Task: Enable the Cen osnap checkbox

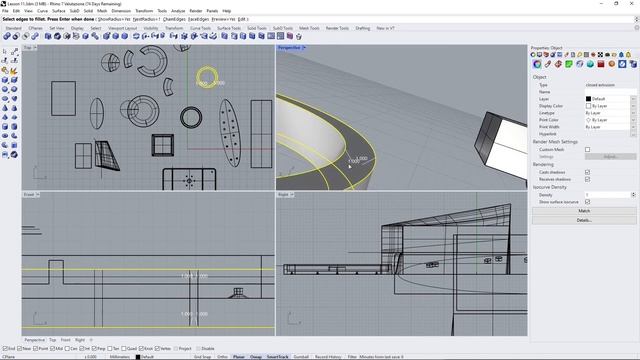Action: coord(67,349)
